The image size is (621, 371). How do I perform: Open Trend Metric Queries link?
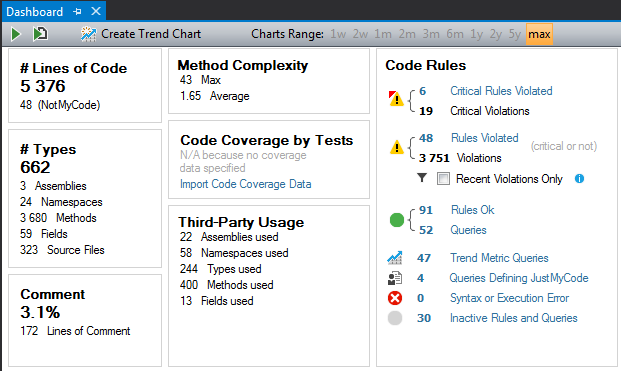pyautogui.click(x=499, y=258)
